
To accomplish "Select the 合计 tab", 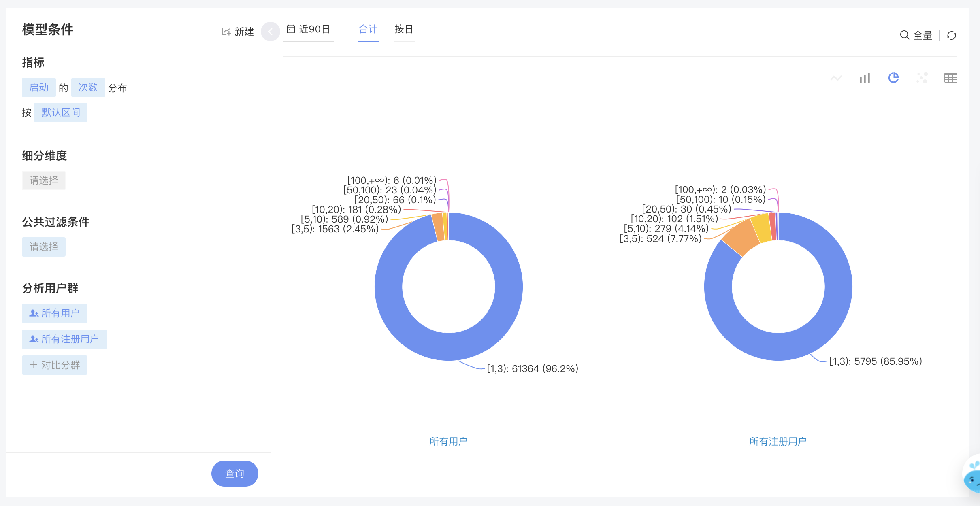I will (x=368, y=29).
